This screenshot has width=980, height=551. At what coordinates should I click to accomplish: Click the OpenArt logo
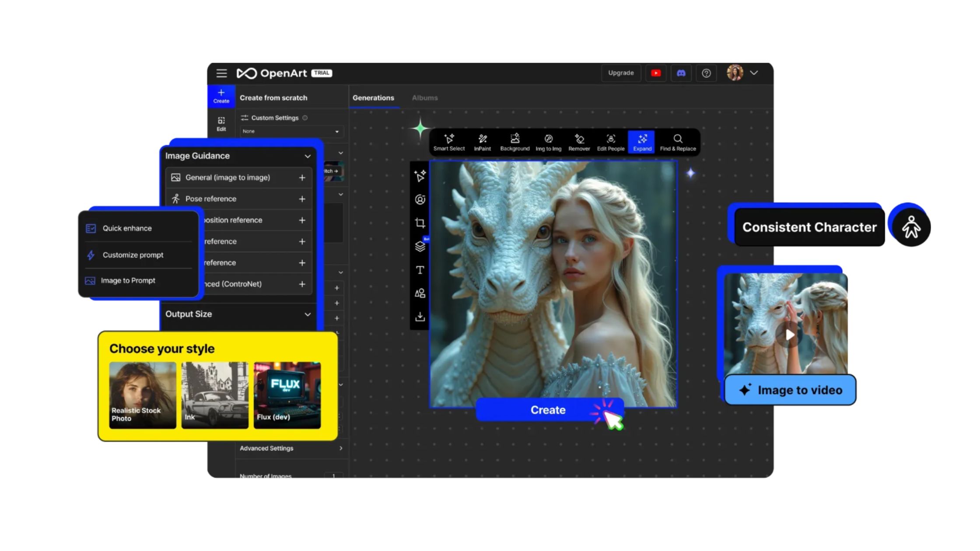click(x=272, y=73)
